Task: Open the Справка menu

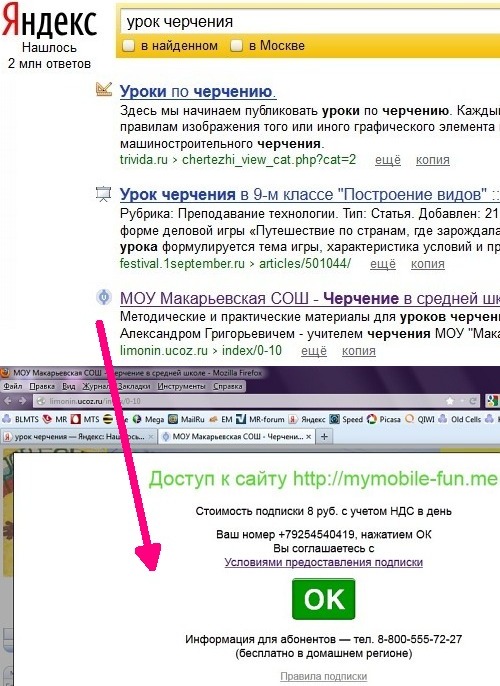Action: pyautogui.click(x=227, y=386)
